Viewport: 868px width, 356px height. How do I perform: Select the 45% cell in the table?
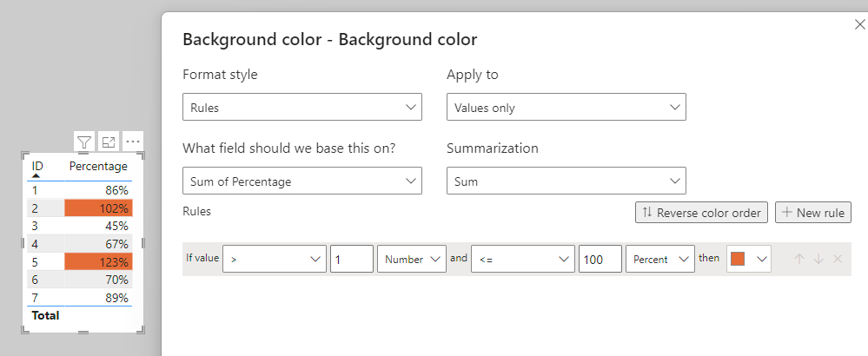click(x=98, y=226)
